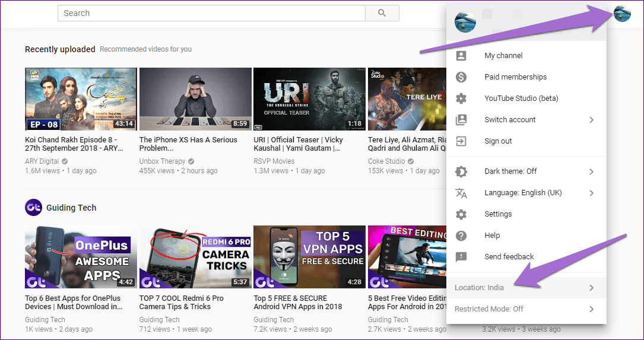The width and height of the screenshot is (644, 340).
Task: Select Help in account menu
Action: (526, 236)
